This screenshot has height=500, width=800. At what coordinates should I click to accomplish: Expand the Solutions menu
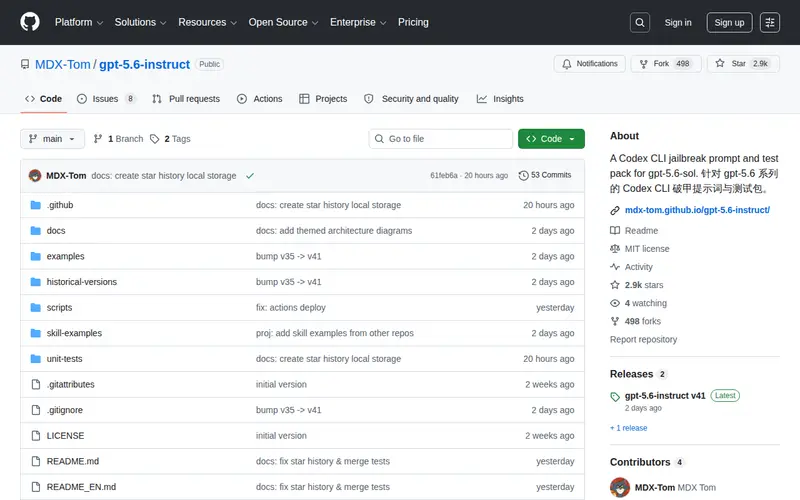coord(140,22)
